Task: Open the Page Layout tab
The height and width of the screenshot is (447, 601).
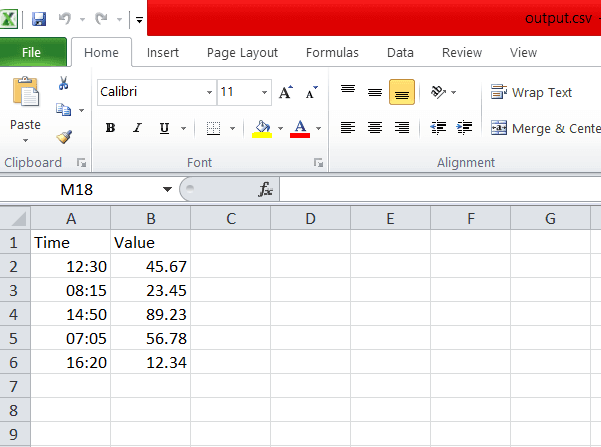Action: (x=242, y=53)
